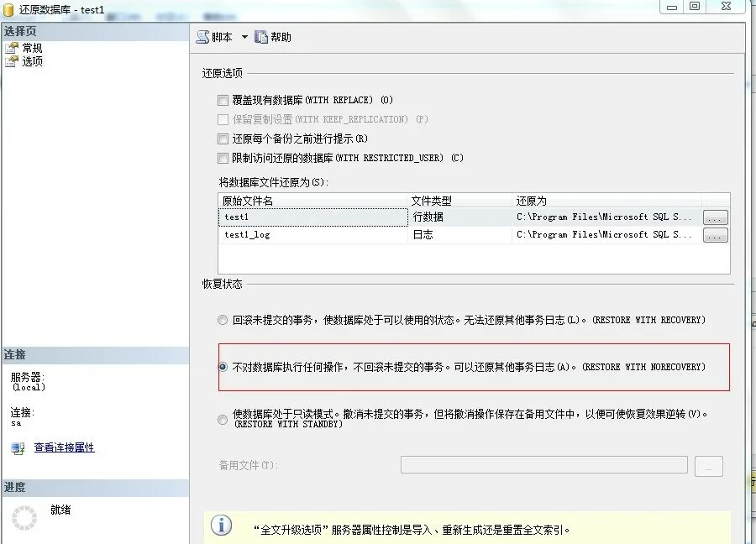Viewport: 756px width, 544px height.
Task: Click the database icon in title bar
Action: pos(8,9)
